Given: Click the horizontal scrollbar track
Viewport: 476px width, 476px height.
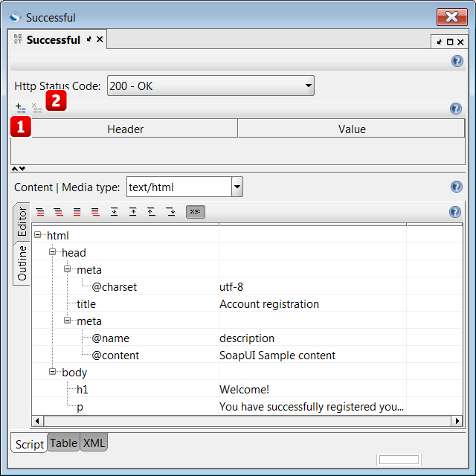Looking at the screenshot, I should click(248, 421).
